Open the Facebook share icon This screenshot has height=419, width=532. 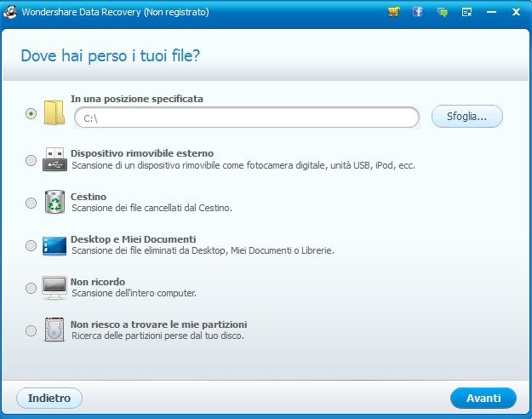(x=417, y=12)
